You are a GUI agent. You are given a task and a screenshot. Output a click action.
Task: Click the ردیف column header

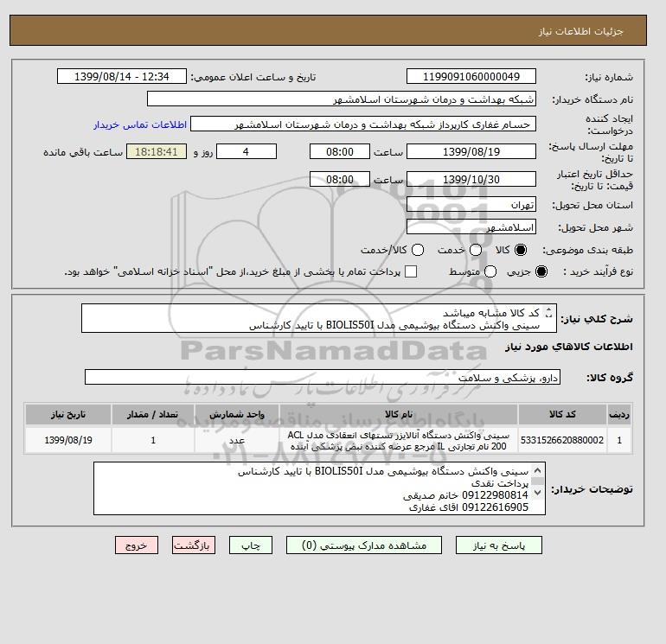[x=619, y=414]
